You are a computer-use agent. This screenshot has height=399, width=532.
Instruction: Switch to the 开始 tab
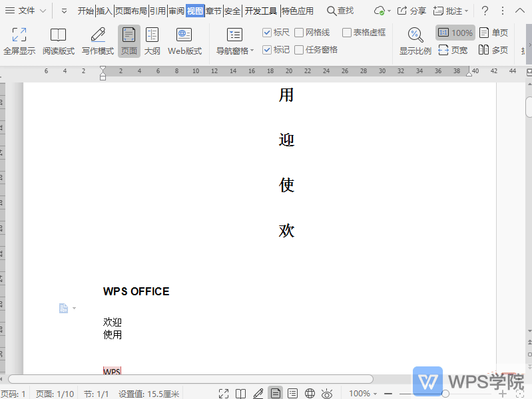[x=85, y=11]
